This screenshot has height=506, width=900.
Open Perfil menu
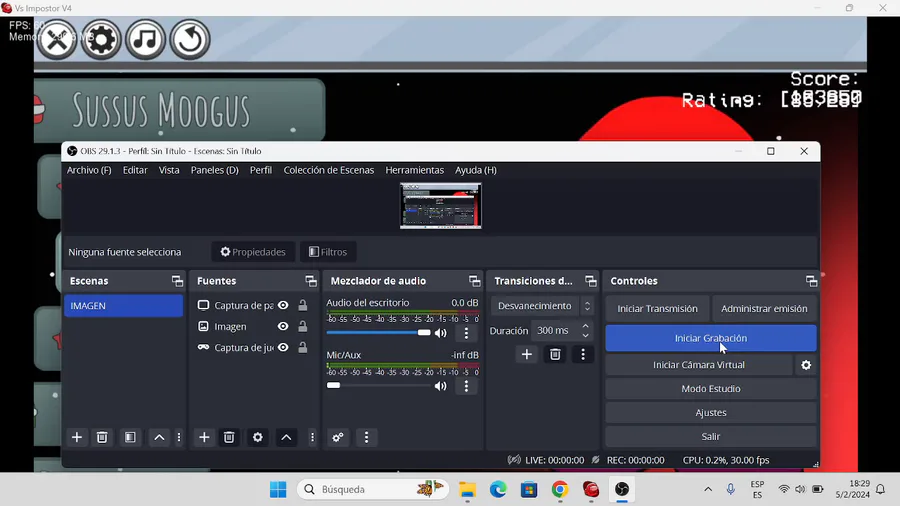[261, 170]
